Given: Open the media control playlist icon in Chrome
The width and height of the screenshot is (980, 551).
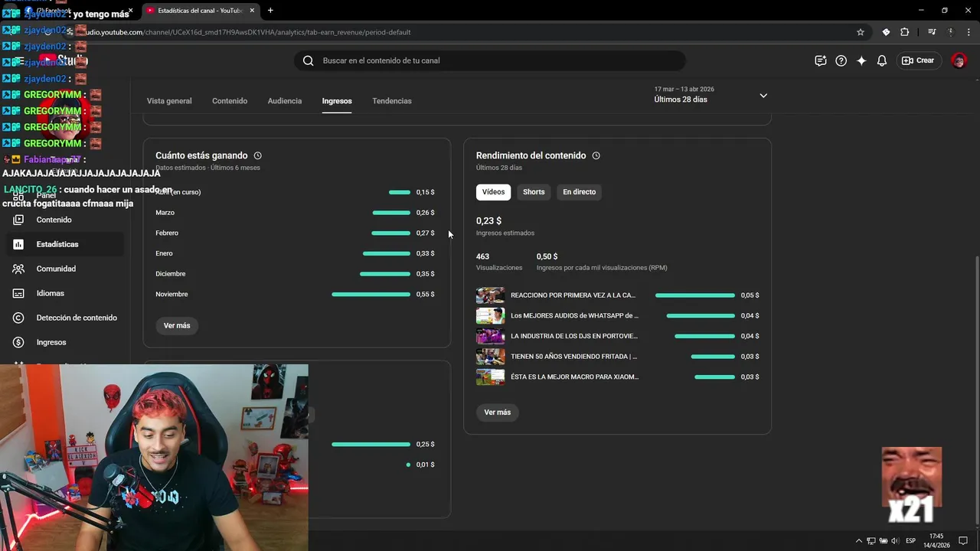Looking at the screenshot, I should pyautogui.click(x=932, y=32).
